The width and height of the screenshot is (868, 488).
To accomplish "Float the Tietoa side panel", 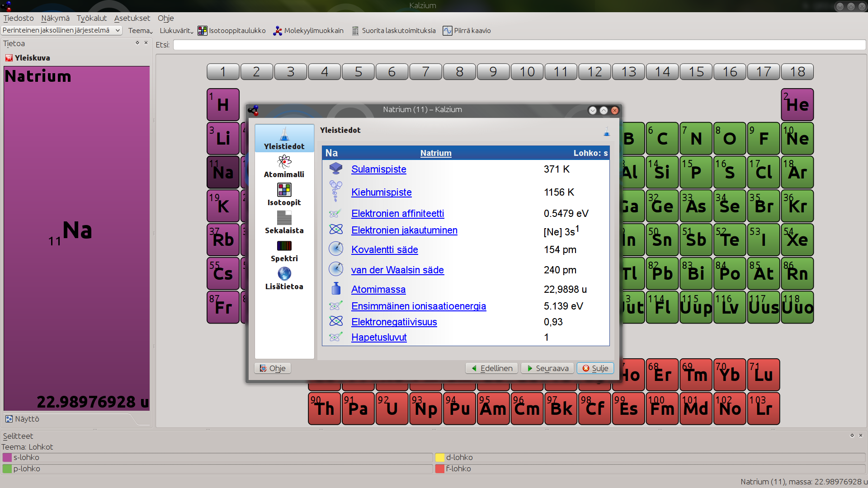I will tap(137, 43).
